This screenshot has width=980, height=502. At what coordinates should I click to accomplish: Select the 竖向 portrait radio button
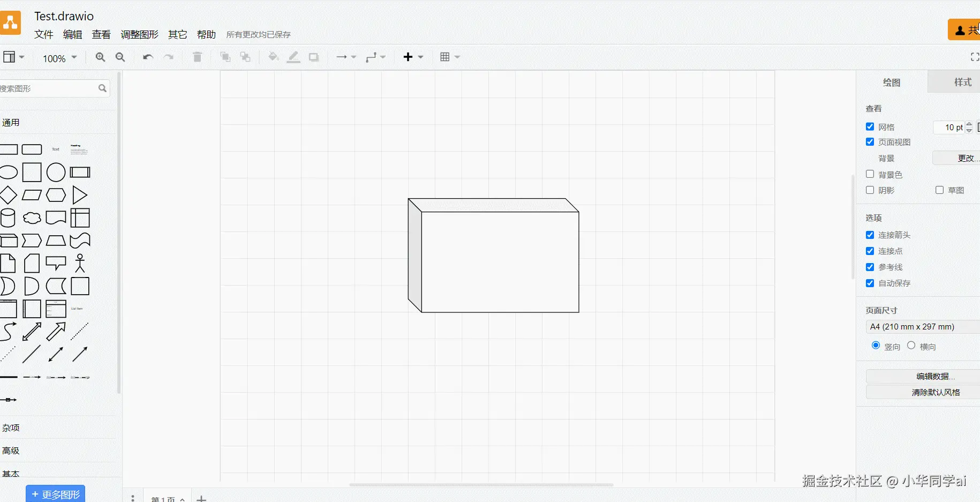click(x=876, y=346)
